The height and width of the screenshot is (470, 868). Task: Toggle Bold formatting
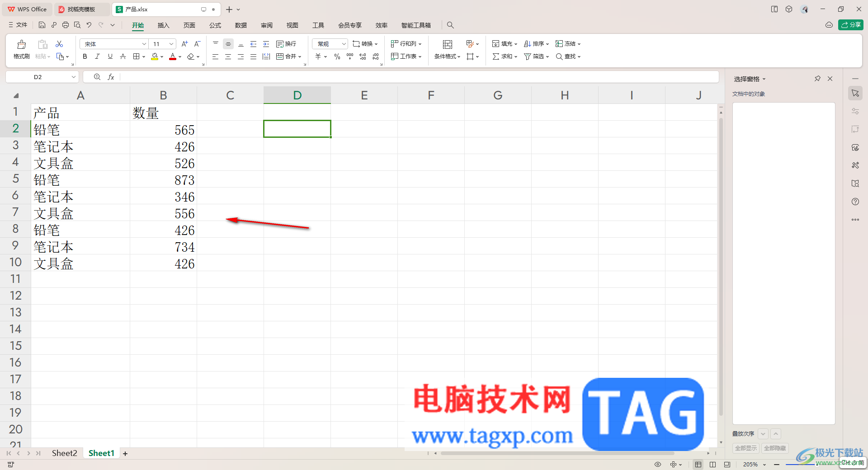pos(85,56)
